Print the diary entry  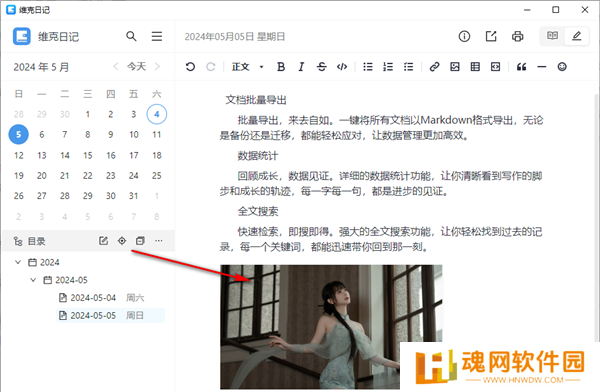(x=517, y=36)
